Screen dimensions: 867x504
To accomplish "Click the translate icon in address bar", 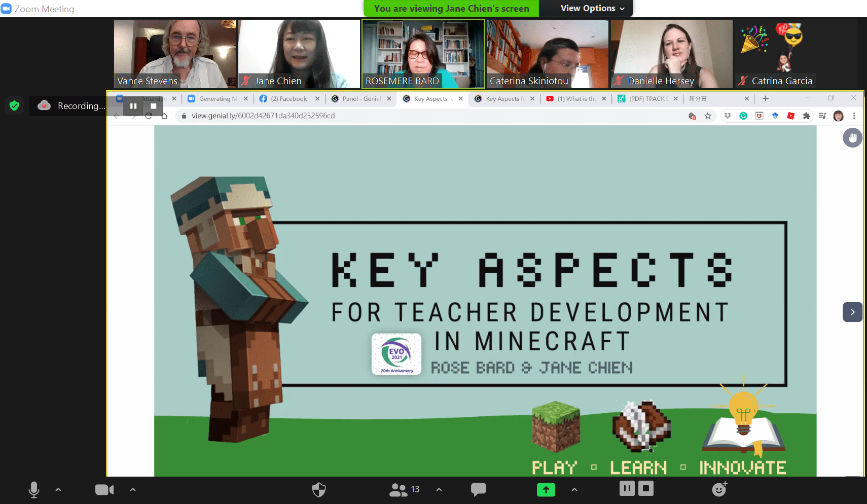I will (x=692, y=116).
